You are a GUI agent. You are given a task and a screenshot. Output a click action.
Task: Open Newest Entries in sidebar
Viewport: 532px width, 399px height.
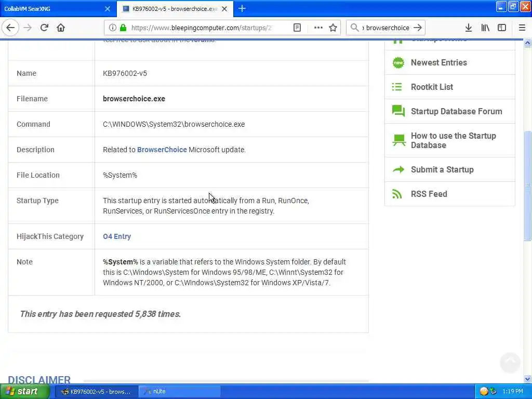438,62
